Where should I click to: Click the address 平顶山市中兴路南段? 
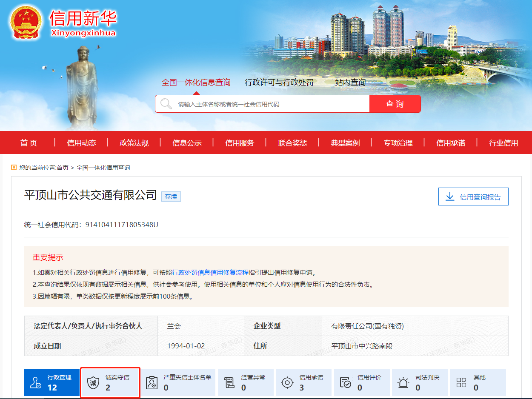[362, 346]
